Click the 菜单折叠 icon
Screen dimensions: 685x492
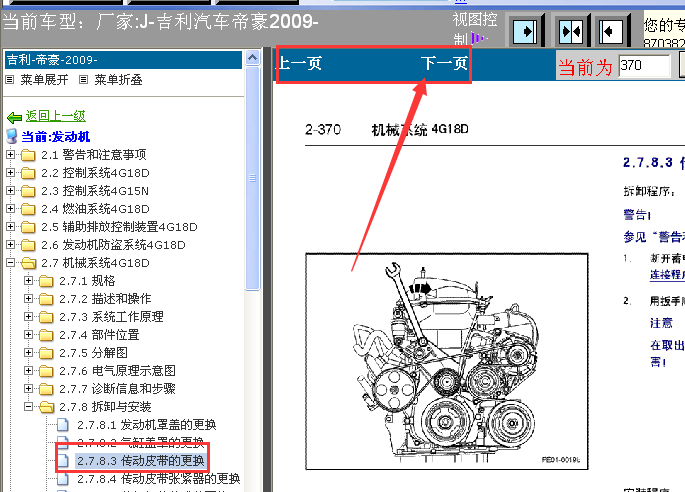(x=83, y=80)
